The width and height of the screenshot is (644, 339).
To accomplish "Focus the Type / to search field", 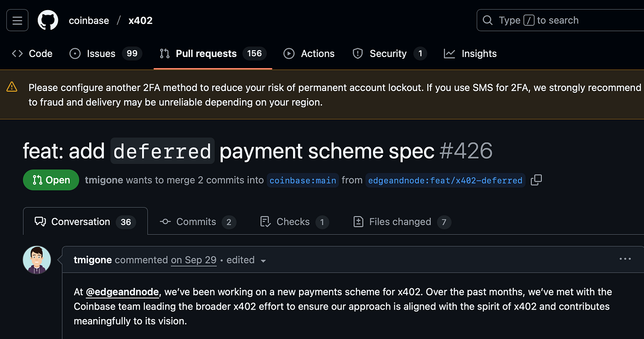I will click(560, 20).
